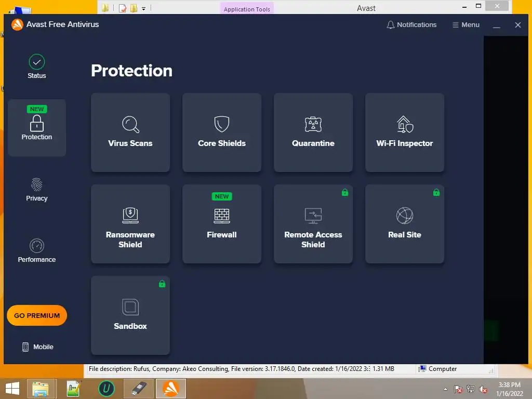This screenshot has height=399, width=532.
Task: Open the Quarantine tile
Action: pyautogui.click(x=313, y=132)
